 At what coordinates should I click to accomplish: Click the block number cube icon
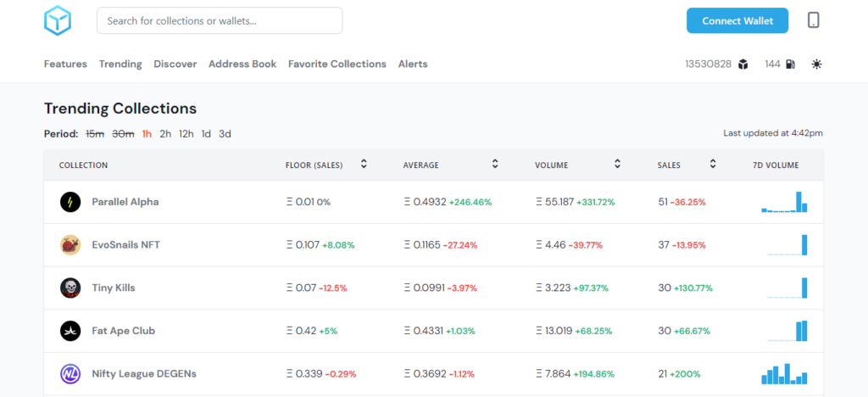[743, 64]
